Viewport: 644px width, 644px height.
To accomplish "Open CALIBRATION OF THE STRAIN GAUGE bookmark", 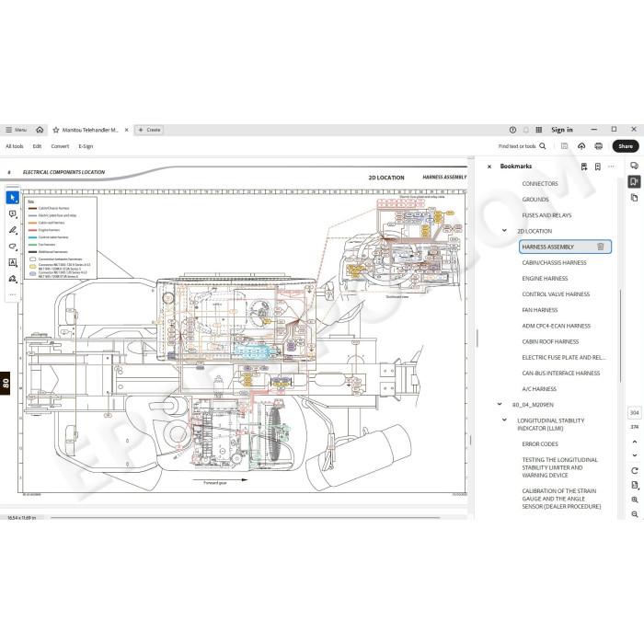I will (561, 499).
